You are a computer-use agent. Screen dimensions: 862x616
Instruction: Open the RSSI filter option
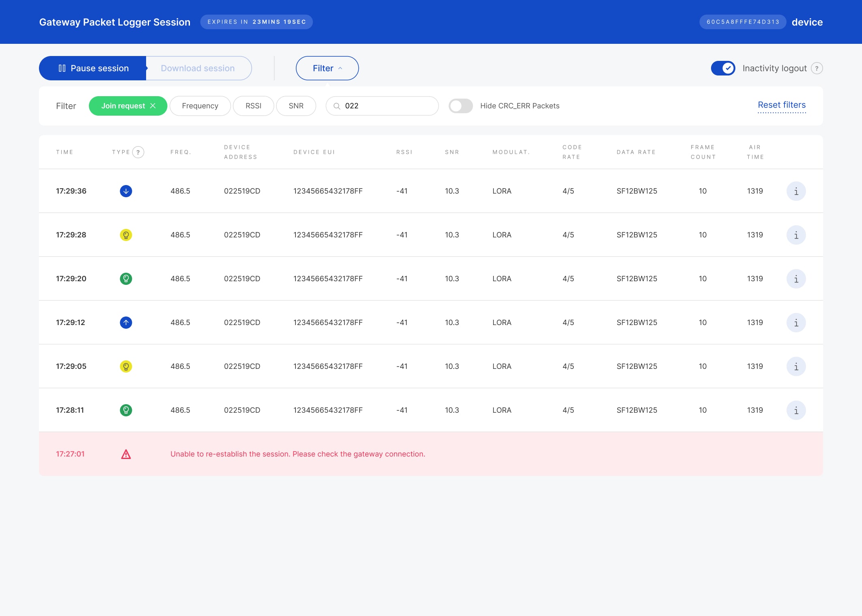[253, 106]
